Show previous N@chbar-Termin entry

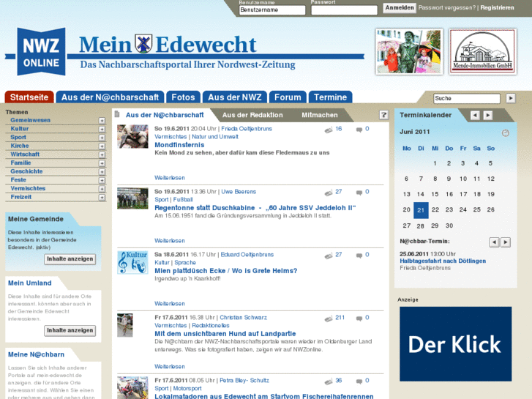point(494,242)
